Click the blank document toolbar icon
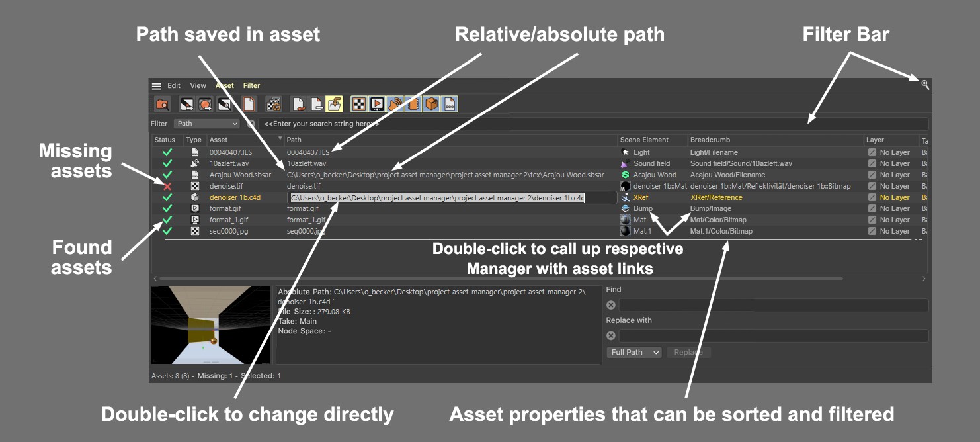980x442 pixels. (x=249, y=104)
